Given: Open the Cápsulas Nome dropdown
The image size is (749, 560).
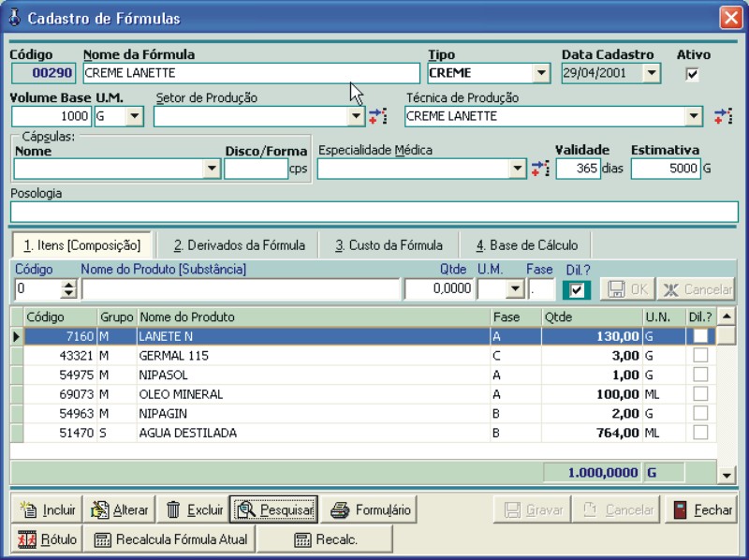Looking at the screenshot, I should (x=212, y=169).
